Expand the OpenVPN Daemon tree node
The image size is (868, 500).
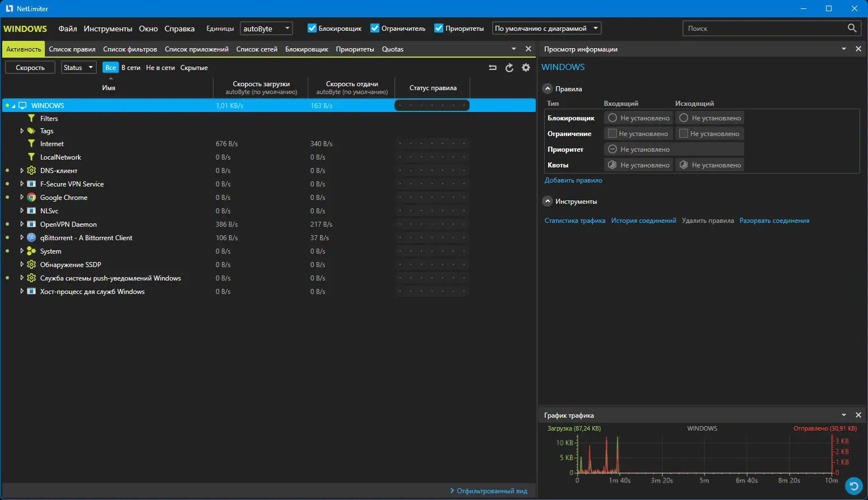click(x=22, y=225)
